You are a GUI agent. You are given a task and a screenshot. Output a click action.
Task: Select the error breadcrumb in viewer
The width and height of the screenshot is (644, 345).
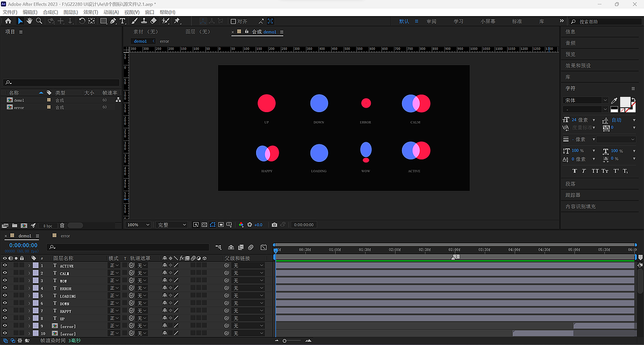[x=165, y=41]
